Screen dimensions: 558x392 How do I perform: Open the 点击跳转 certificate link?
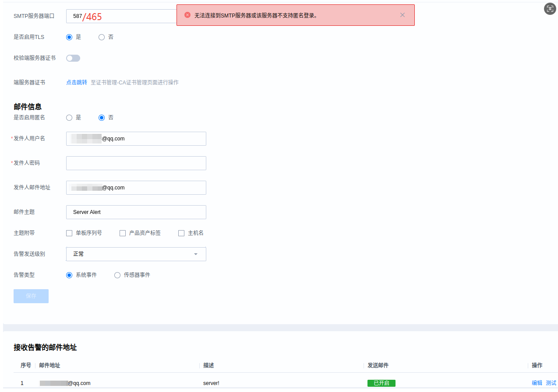pos(77,82)
